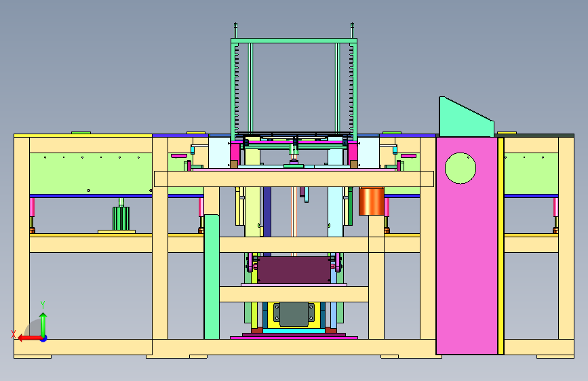Image resolution: width=588 pixels, height=381 pixels.
Task: Select the wide cream horizontal crossbeam
Action: coord(294,179)
